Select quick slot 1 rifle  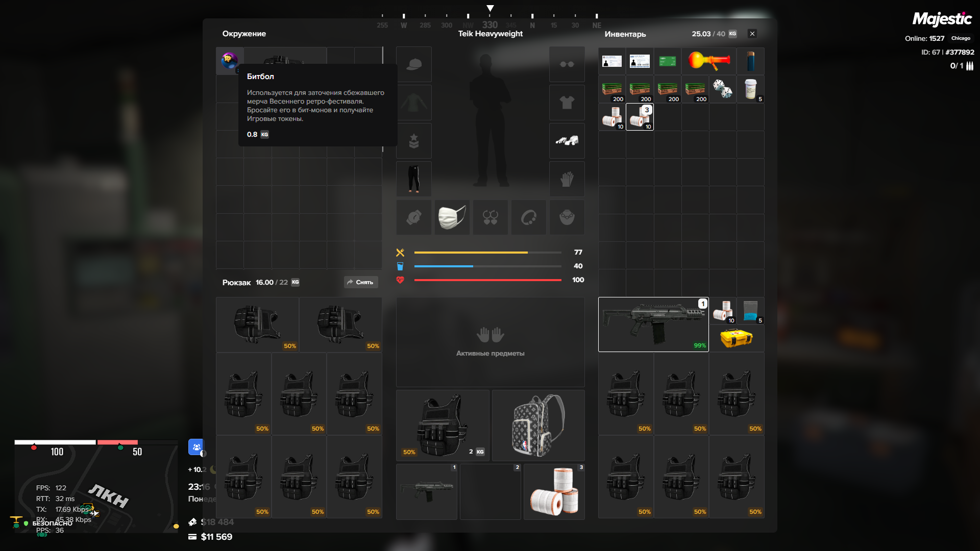click(427, 492)
